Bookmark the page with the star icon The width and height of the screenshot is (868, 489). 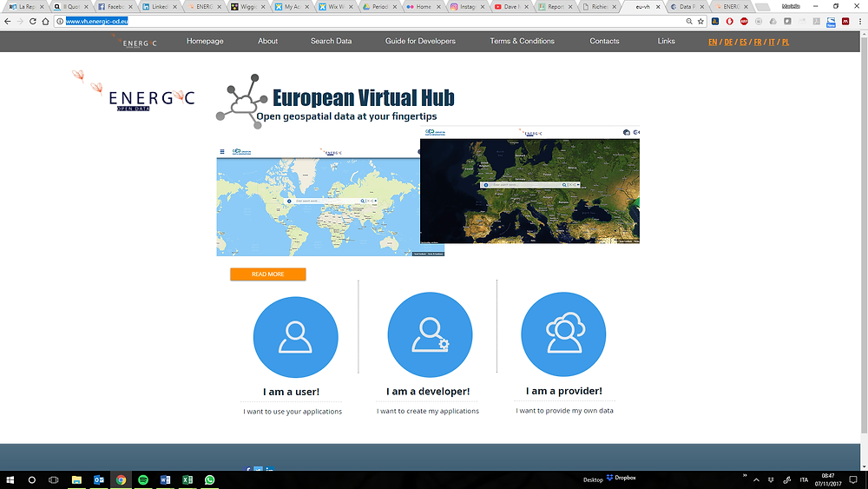tap(700, 21)
